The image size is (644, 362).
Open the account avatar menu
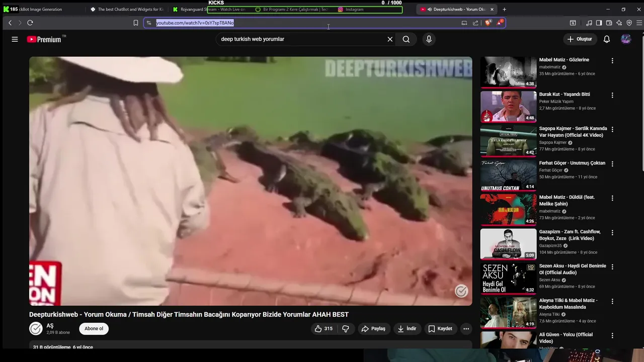tap(626, 39)
